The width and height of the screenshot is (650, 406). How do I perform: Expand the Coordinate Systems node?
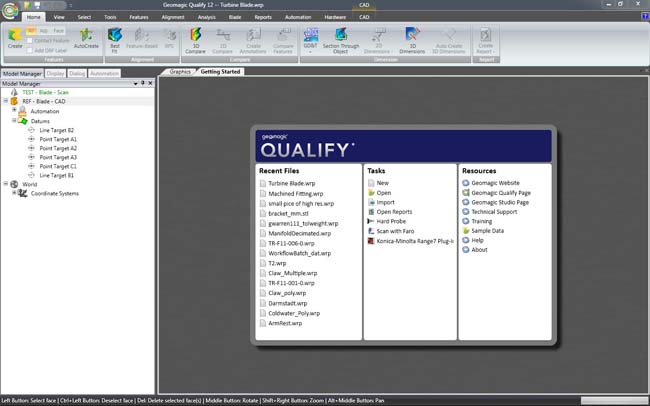pyautogui.click(x=14, y=193)
